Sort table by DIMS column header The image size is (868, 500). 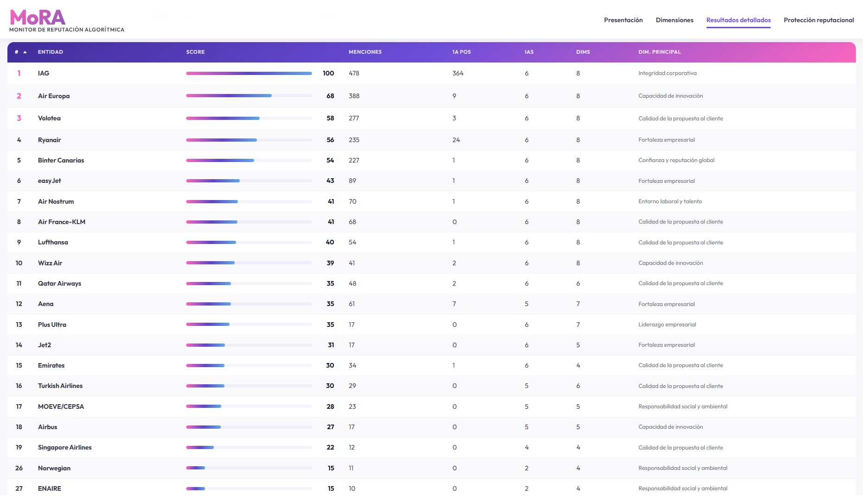(x=583, y=52)
